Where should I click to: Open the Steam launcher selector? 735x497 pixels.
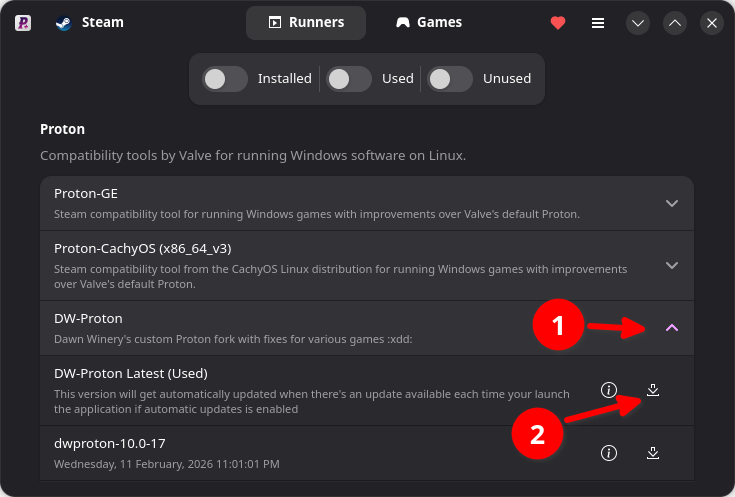[89, 22]
